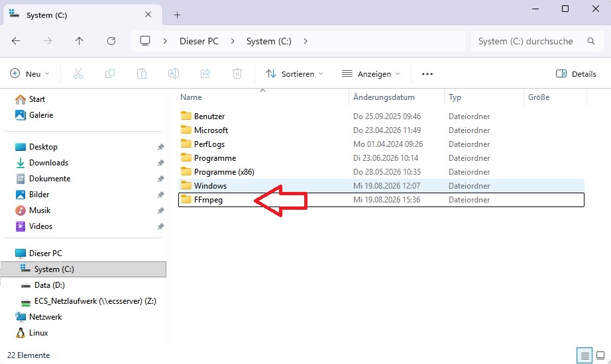The width and height of the screenshot is (611, 364).
Task: Expand chevron after System (C:) in breadcrumb
Action: pyautogui.click(x=305, y=41)
